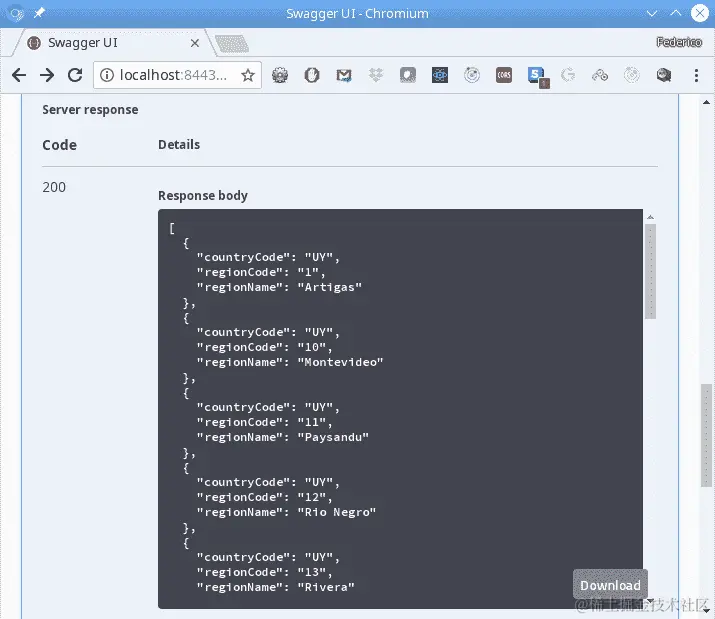
Task: Open the Dropbox extension icon
Action: [x=376, y=75]
